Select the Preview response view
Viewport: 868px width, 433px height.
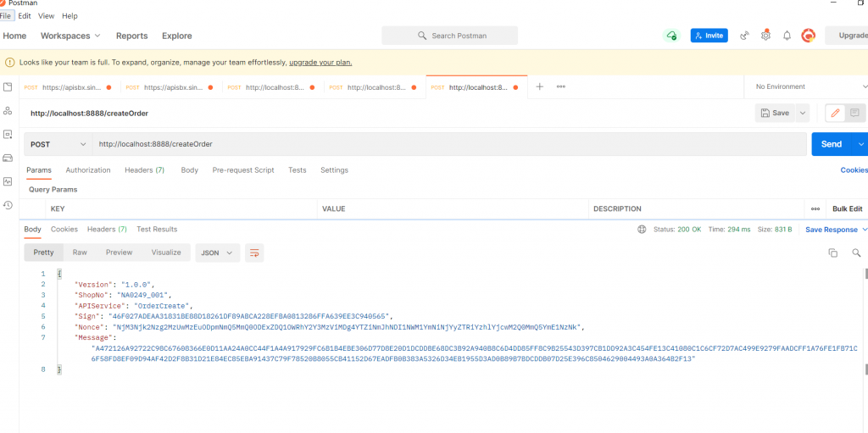point(119,253)
